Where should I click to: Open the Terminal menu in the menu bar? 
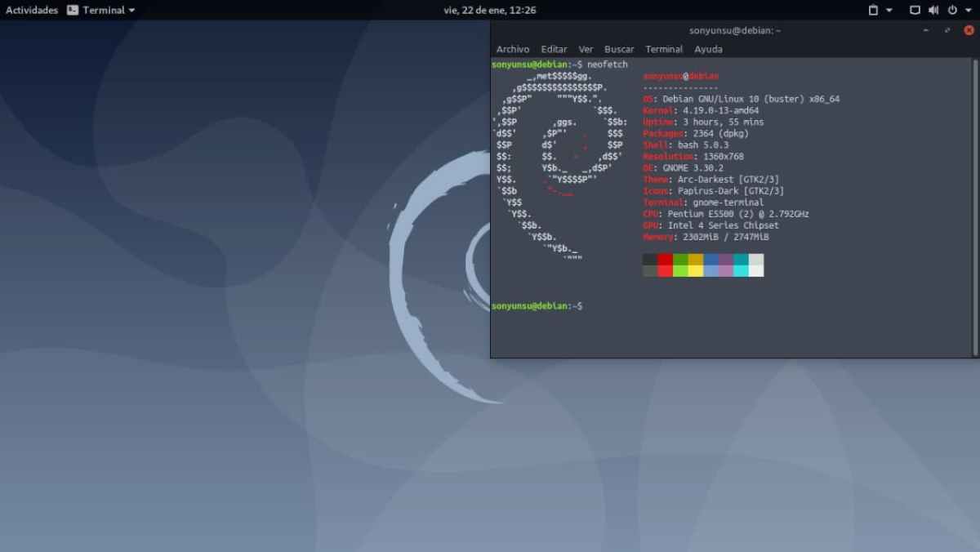(x=664, y=49)
